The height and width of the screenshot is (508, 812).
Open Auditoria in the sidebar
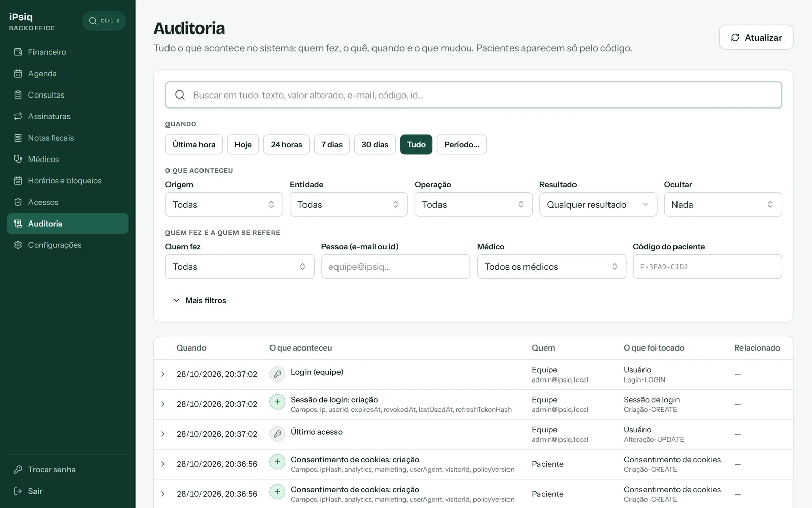pos(67,224)
